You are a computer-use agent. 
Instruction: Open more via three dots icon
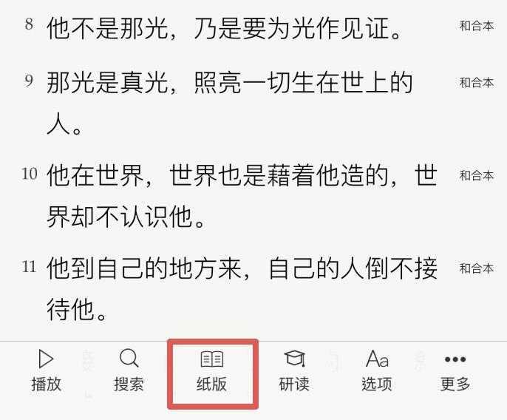[x=455, y=359]
